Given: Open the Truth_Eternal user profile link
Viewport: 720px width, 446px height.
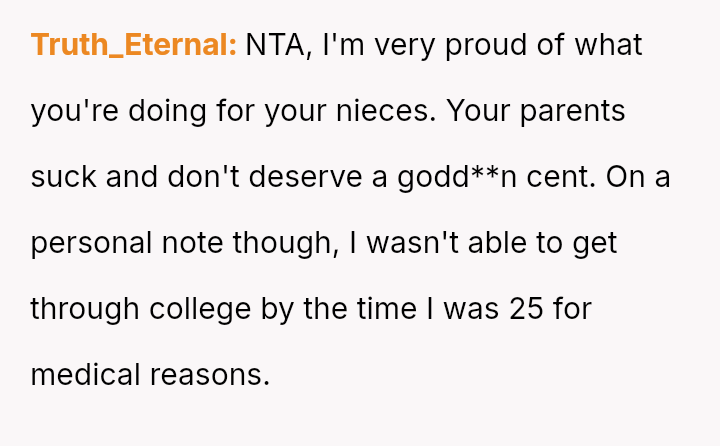Looking at the screenshot, I should pos(133,45).
